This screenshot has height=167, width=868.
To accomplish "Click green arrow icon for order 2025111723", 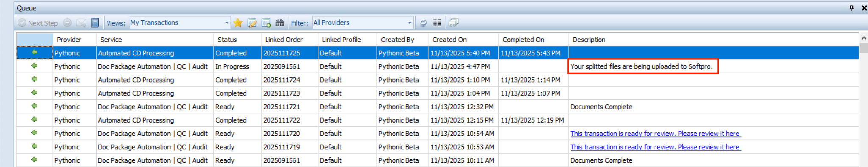I will (x=34, y=93).
